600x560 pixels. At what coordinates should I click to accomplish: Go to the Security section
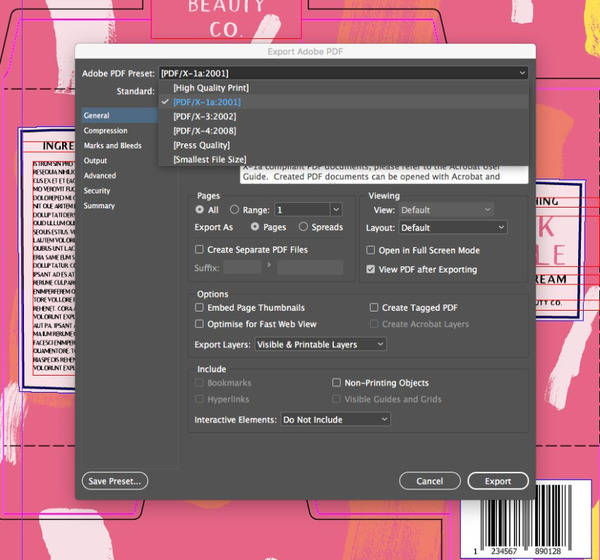tap(98, 190)
